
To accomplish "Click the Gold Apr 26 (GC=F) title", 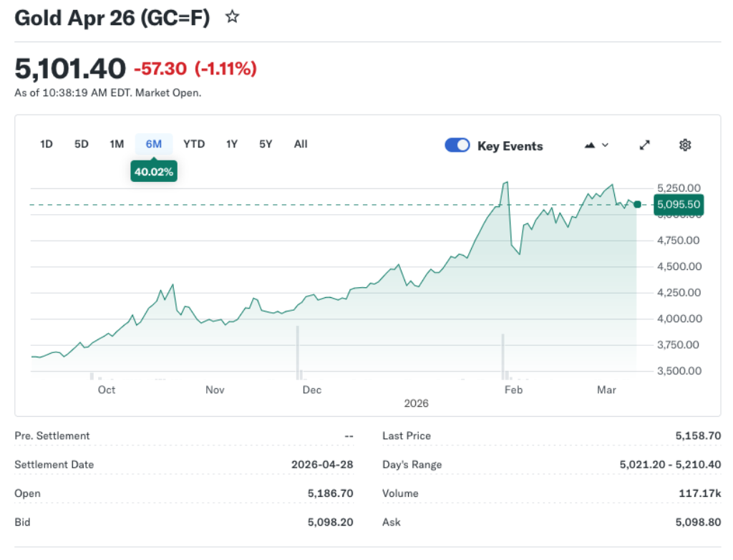I will (111, 17).
